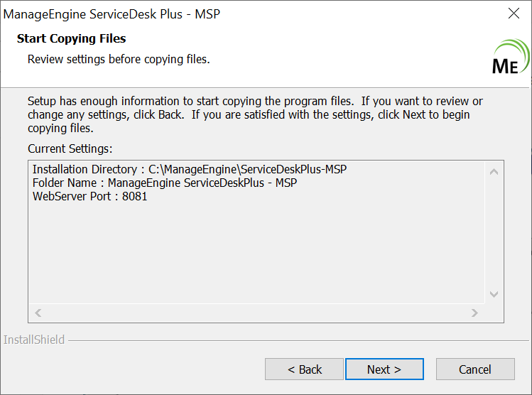Cancel the ServiceDesk Plus setup
Image resolution: width=532 pixels, height=395 pixels.
pos(474,369)
